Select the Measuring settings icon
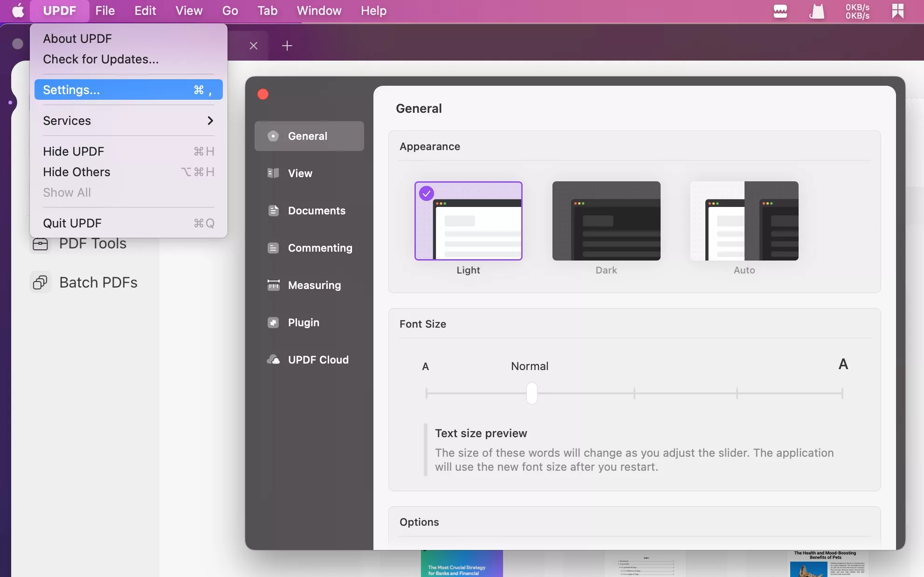This screenshot has width=924, height=577. click(273, 284)
